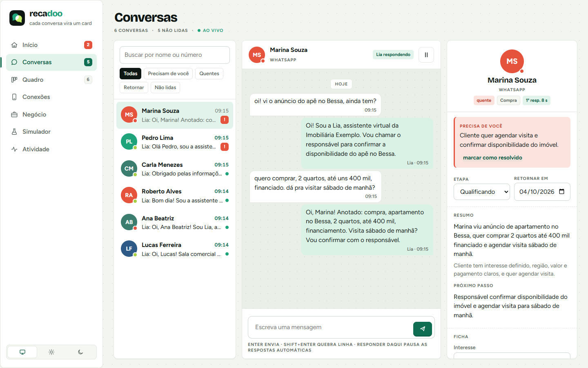
Task: Click the send message paper-plane icon
Action: coord(423,329)
